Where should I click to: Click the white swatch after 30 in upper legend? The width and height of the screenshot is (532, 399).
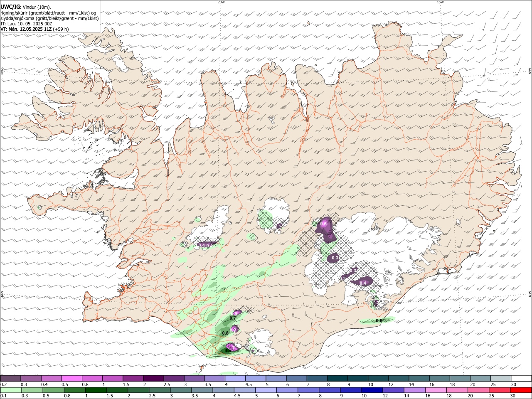click(x=522, y=378)
